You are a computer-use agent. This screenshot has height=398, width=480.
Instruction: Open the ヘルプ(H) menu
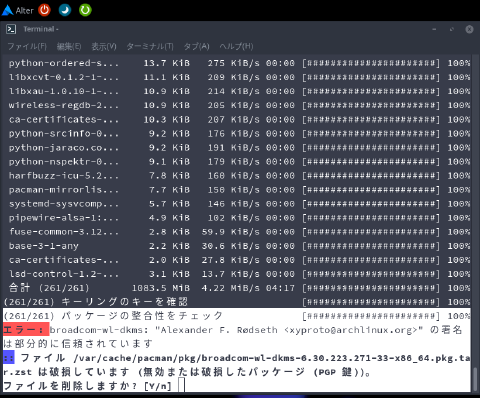pos(236,46)
